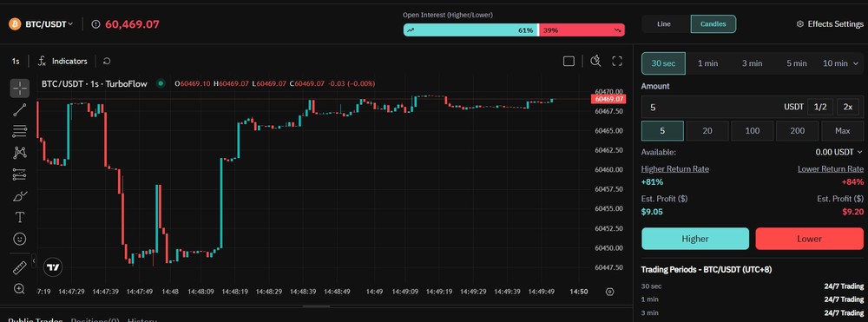Open the 1s interval selector
The height and width of the screenshot is (322, 868).
click(16, 61)
